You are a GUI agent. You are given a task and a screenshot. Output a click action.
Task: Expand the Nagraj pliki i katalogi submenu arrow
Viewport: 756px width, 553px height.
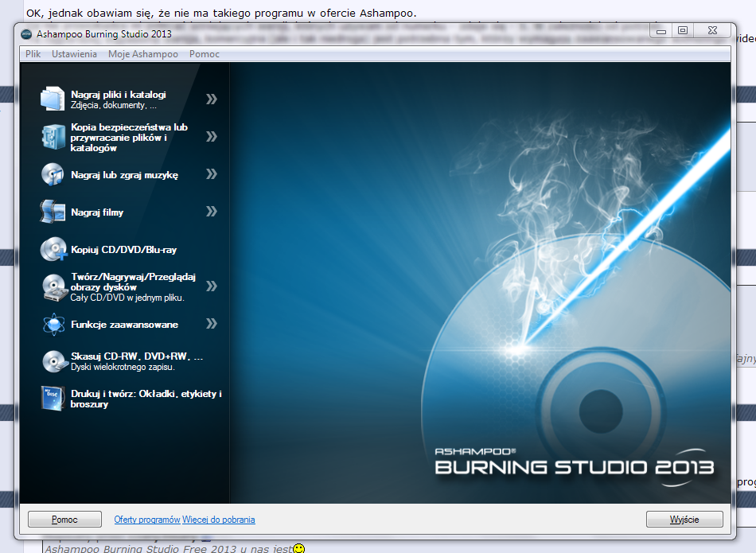[212, 99]
